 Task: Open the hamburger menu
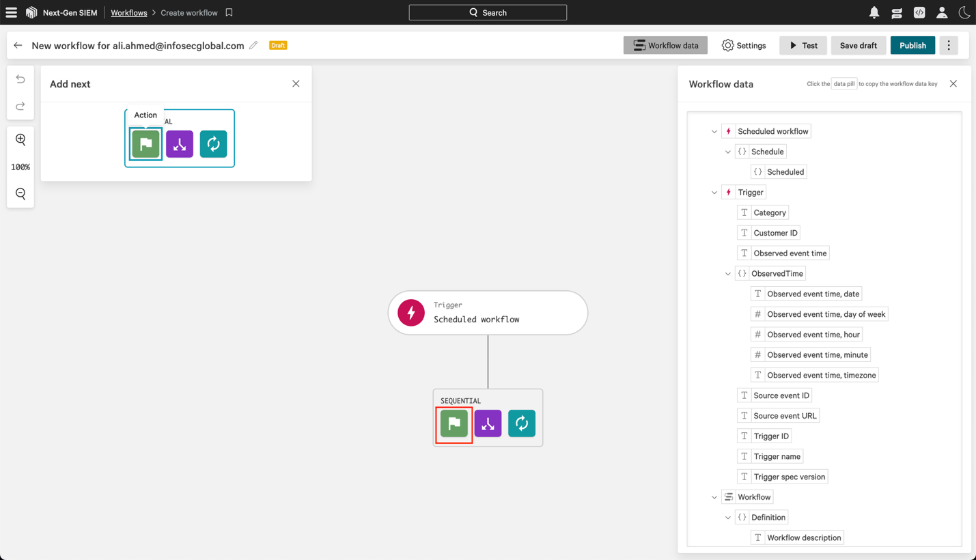pyautogui.click(x=11, y=12)
